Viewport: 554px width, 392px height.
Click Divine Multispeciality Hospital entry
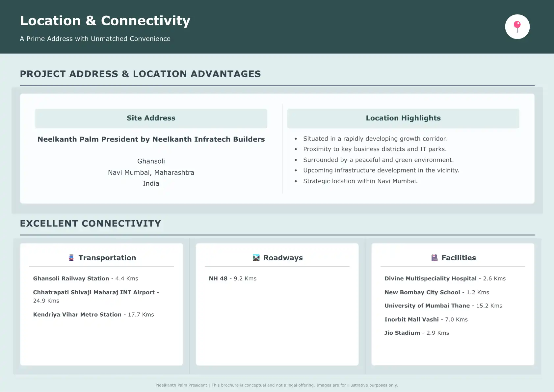point(445,278)
